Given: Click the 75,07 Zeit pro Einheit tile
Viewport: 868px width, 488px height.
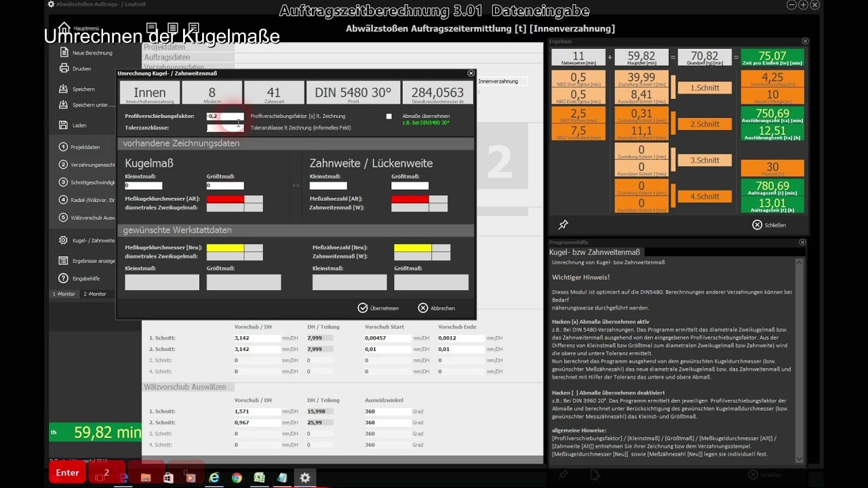Looking at the screenshot, I should coord(772,57).
